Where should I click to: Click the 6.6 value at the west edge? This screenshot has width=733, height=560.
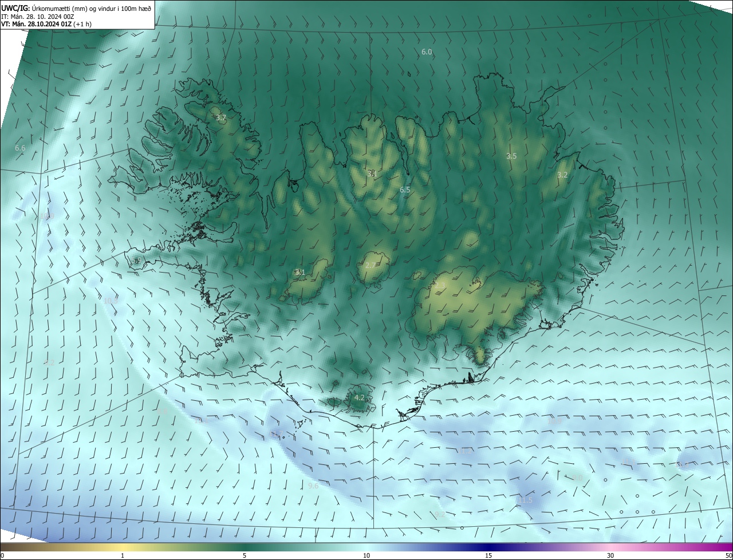pyautogui.click(x=20, y=148)
